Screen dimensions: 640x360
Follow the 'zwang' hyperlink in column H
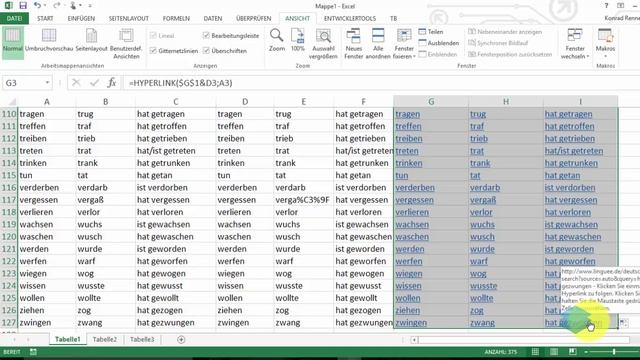tap(482, 323)
